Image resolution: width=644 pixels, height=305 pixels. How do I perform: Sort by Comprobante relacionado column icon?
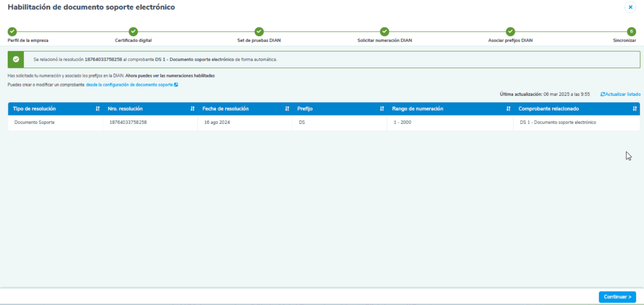pyautogui.click(x=635, y=109)
